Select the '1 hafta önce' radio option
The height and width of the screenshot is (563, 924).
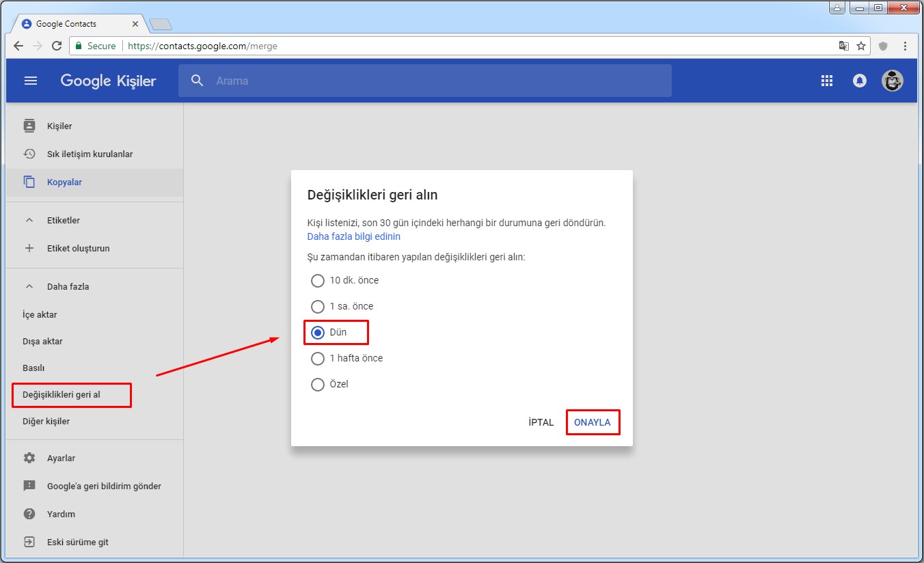[x=318, y=358]
